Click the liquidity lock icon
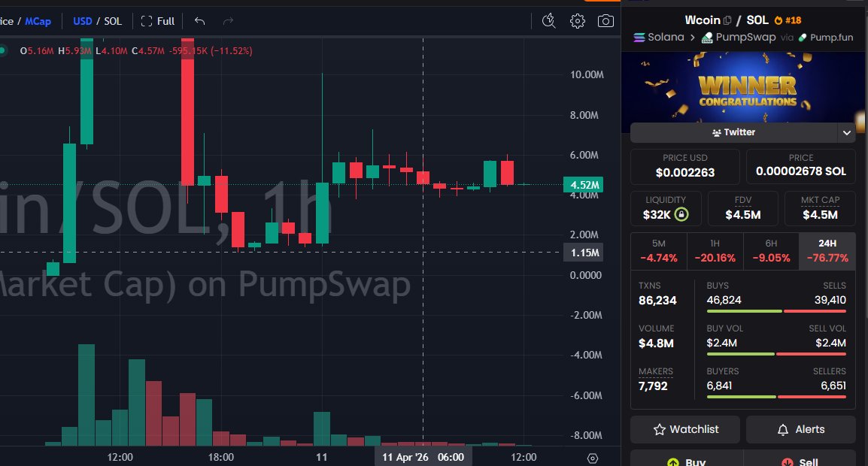Image resolution: width=868 pixels, height=466 pixels. (x=681, y=214)
